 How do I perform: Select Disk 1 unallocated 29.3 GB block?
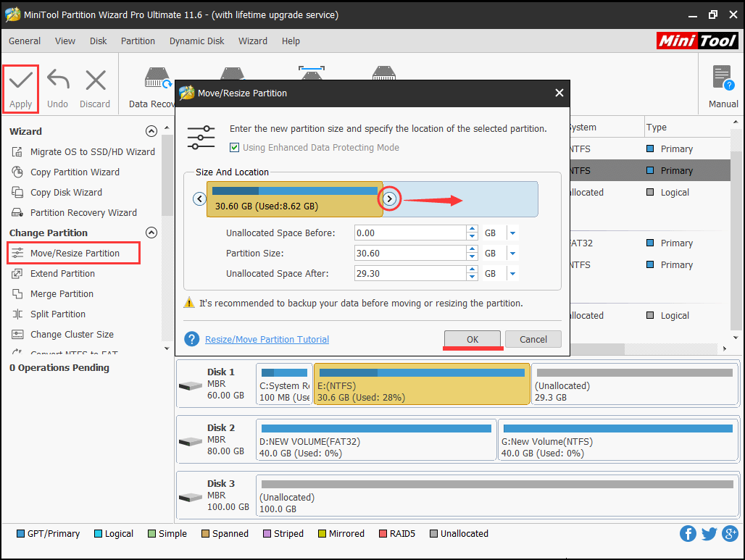[634, 384]
